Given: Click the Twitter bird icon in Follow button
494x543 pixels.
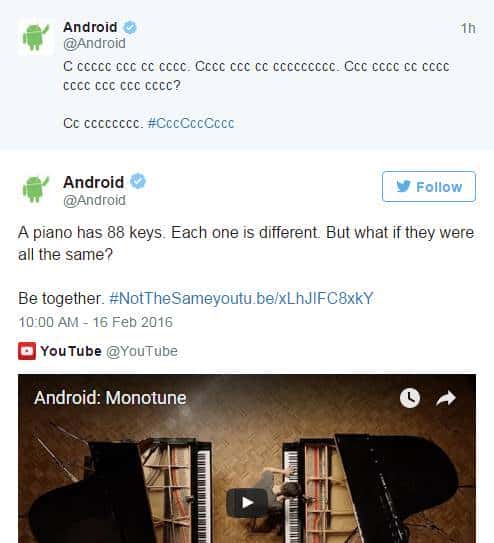Looking at the screenshot, I should [x=403, y=186].
